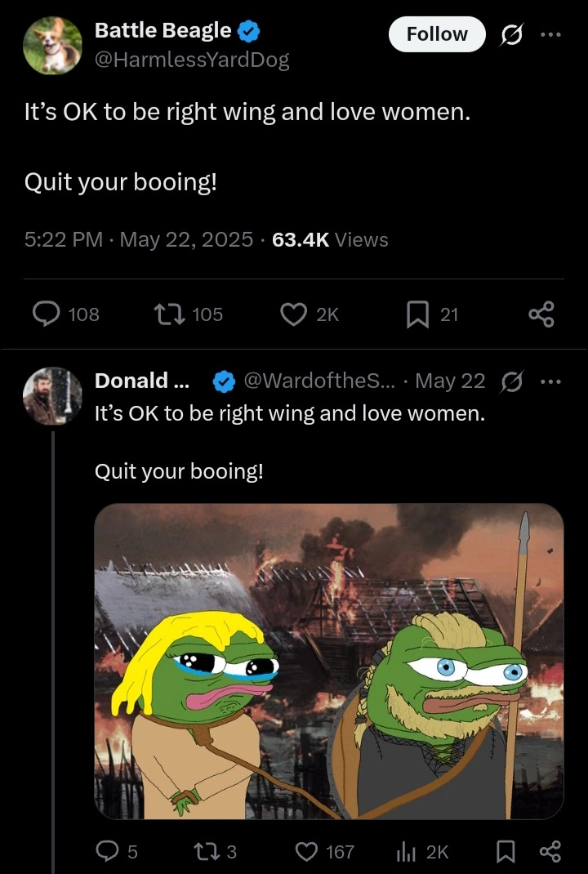Share the Battle Beagle tweet

coord(541,314)
